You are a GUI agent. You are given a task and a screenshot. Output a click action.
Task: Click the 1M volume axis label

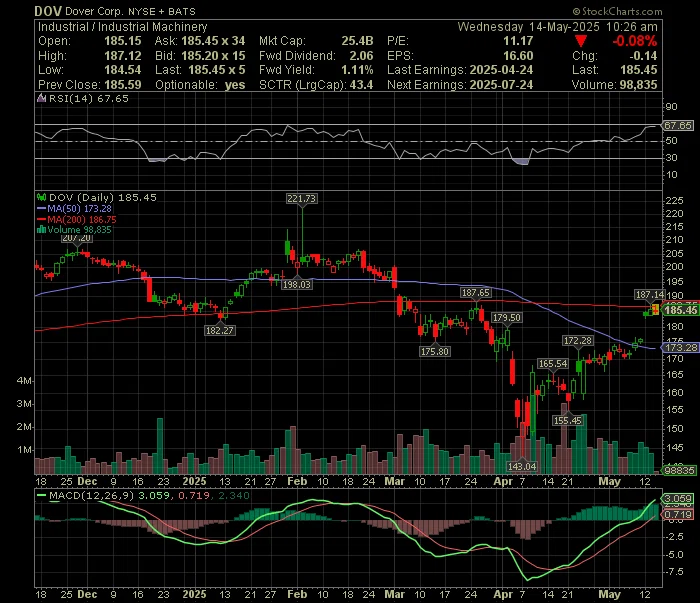pyautogui.click(x=25, y=450)
